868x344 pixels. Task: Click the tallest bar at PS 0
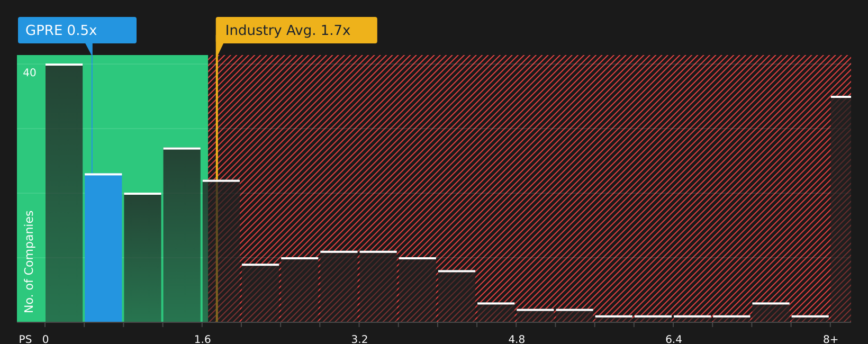[x=64, y=193]
